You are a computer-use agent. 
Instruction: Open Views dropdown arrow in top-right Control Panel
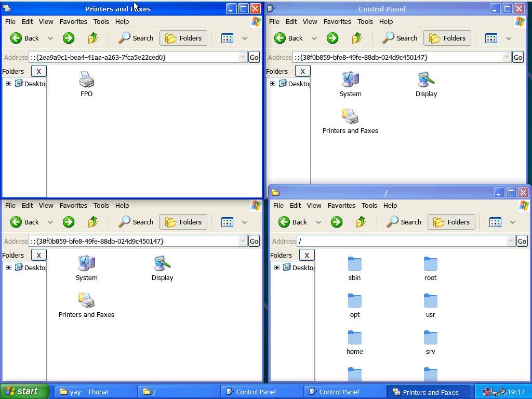point(509,38)
